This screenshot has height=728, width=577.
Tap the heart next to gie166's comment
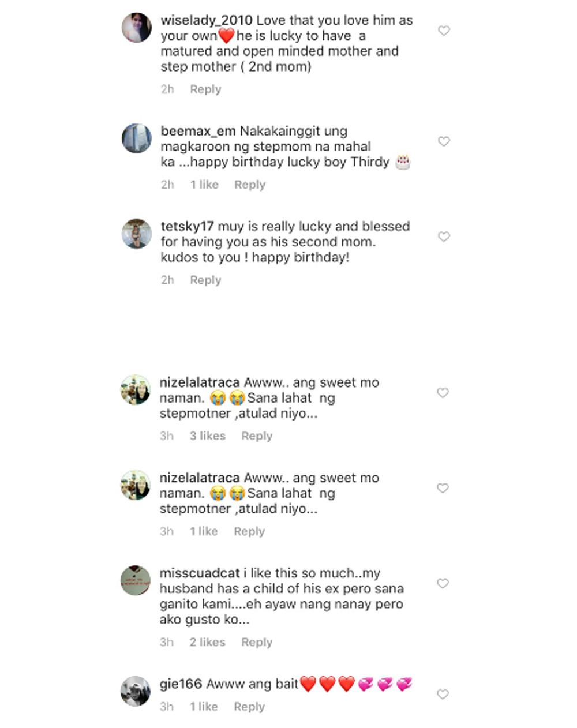[443, 694]
